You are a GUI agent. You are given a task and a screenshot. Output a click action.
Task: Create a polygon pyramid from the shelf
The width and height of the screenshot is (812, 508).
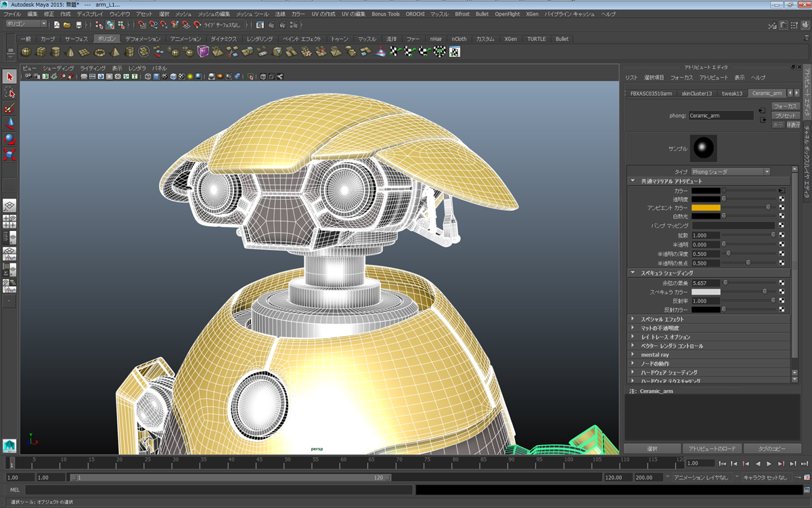tap(114, 52)
